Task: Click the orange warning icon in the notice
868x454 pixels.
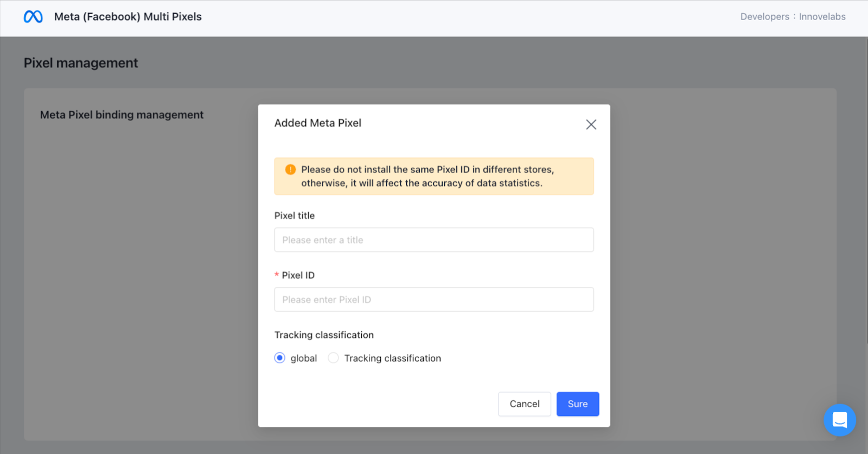Action: (290, 169)
